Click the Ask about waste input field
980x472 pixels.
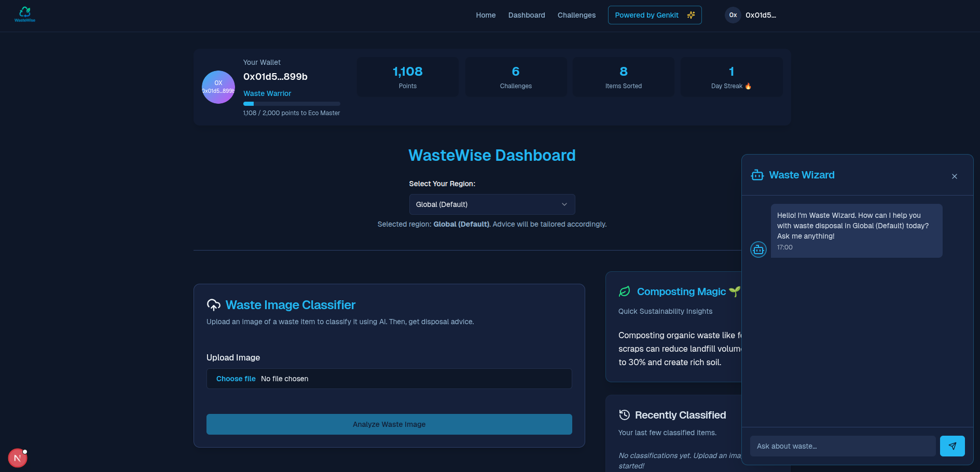[x=843, y=446]
